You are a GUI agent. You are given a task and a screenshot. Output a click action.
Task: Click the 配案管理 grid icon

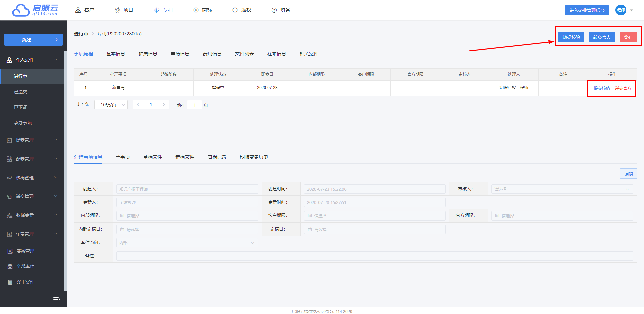(9, 159)
